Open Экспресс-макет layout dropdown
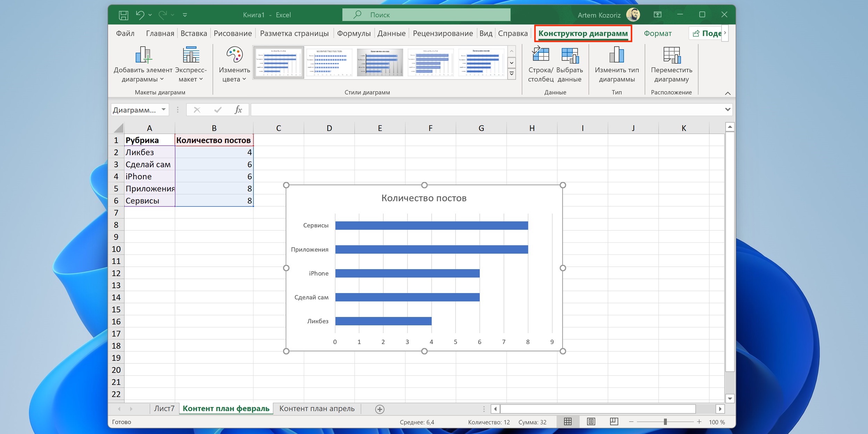This screenshot has width=868, height=434. pos(191,65)
